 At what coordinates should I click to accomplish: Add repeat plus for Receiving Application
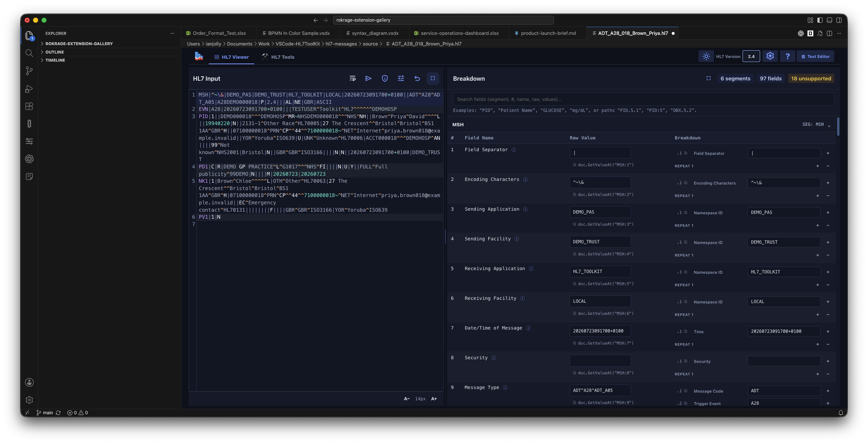coord(818,285)
